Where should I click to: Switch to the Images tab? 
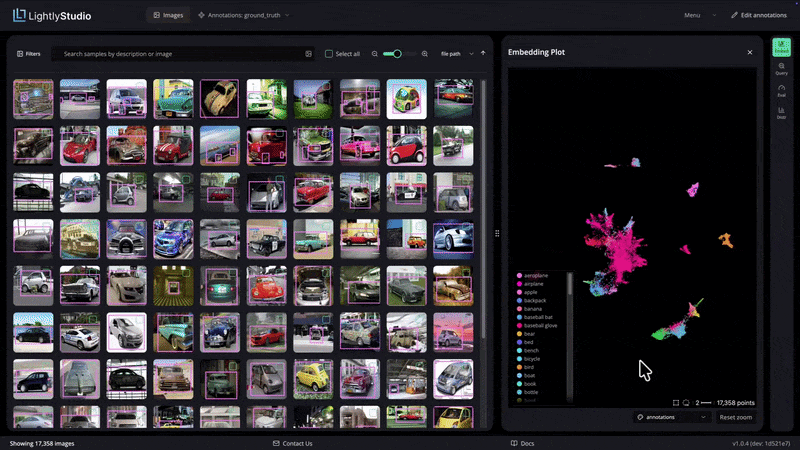(x=168, y=15)
